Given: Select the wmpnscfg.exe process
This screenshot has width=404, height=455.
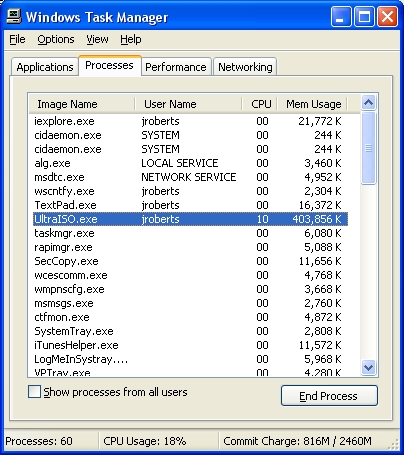Looking at the screenshot, I should (x=190, y=289).
